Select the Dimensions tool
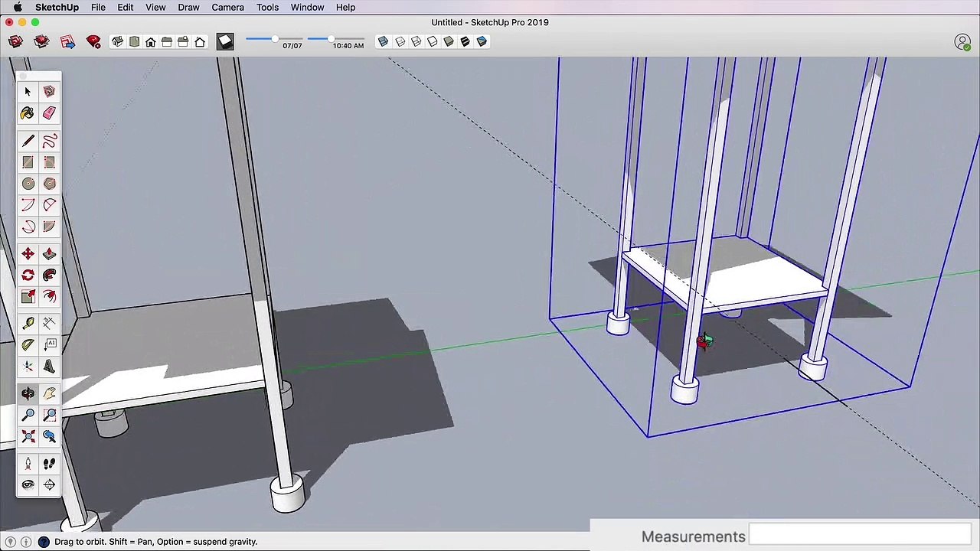The height and width of the screenshot is (551, 980). click(x=49, y=324)
